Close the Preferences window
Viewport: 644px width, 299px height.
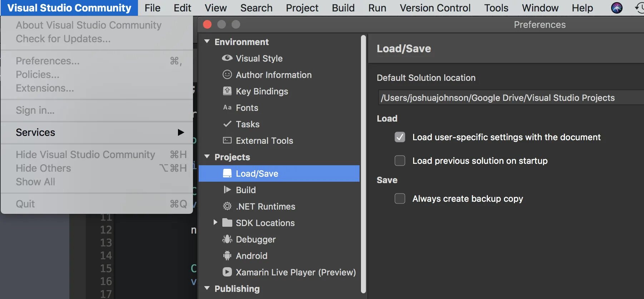[x=207, y=24]
